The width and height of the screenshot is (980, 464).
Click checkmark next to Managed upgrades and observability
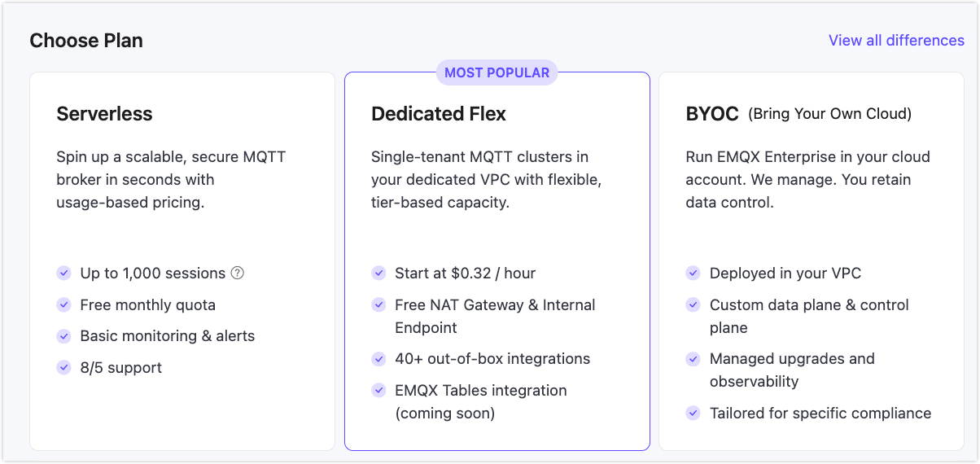(x=693, y=358)
